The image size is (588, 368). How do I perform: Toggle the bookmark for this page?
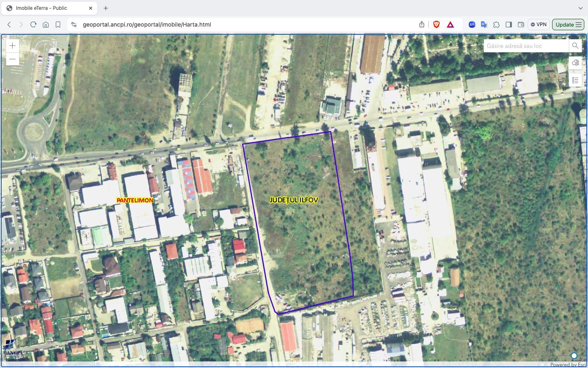pos(58,25)
